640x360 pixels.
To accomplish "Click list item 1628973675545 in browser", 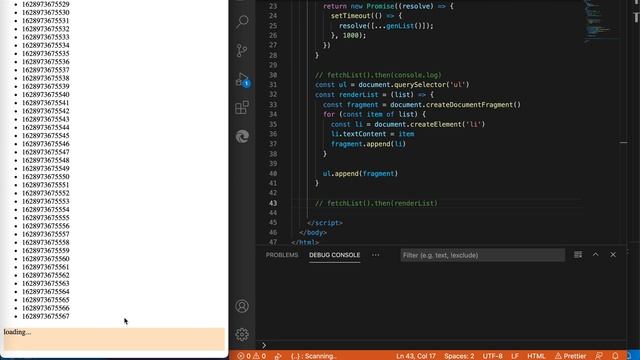I will [x=45, y=136].
